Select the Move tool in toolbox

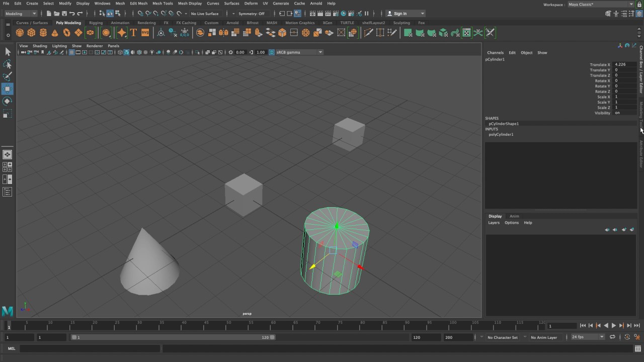[8, 89]
